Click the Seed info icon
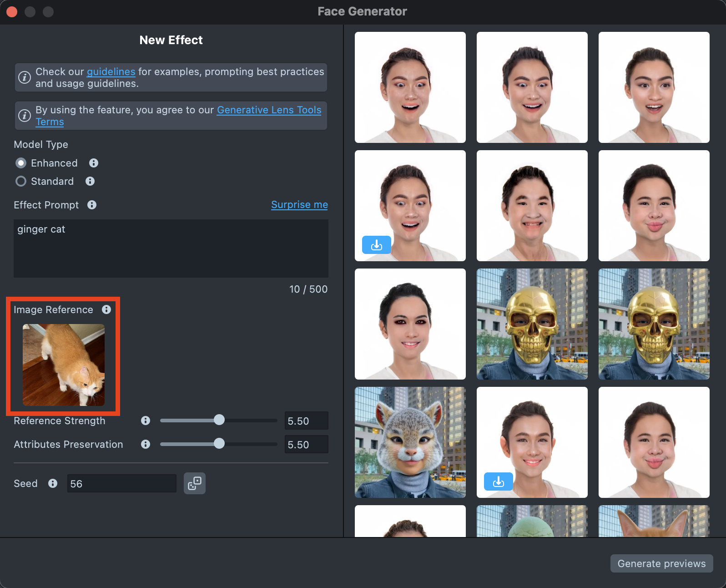The width and height of the screenshot is (726, 588). [x=53, y=483]
